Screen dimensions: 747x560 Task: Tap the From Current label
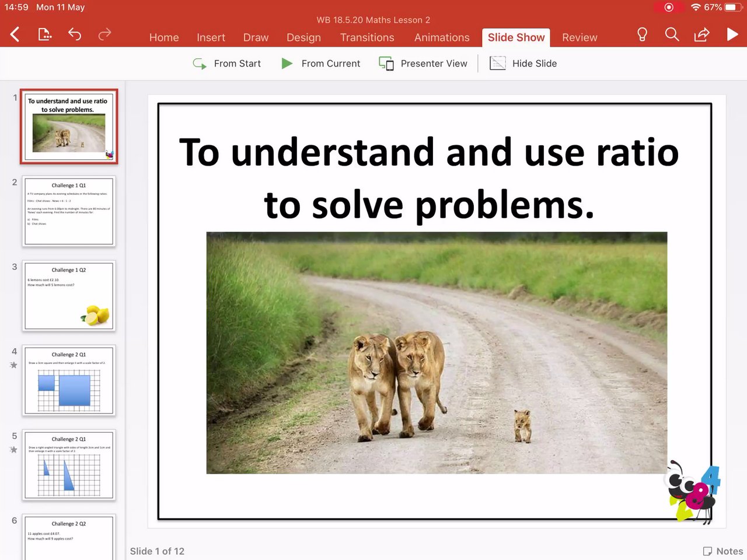(331, 64)
